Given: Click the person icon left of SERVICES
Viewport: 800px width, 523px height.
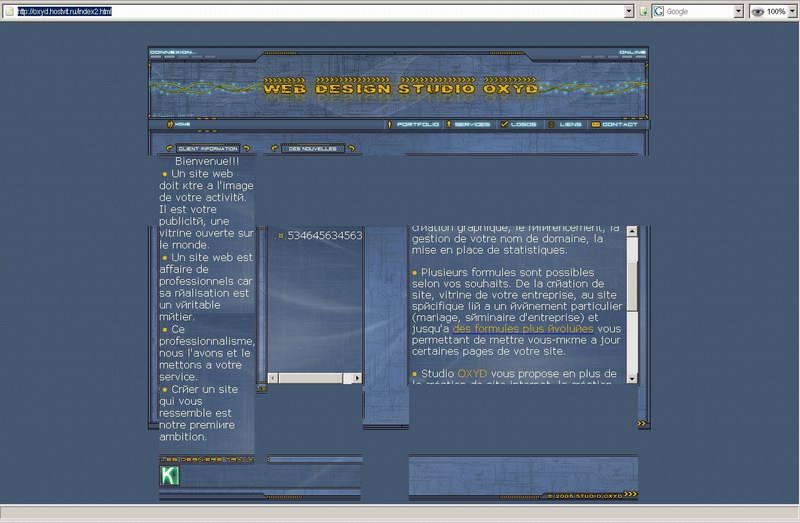Looking at the screenshot, I should (x=449, y=124).
